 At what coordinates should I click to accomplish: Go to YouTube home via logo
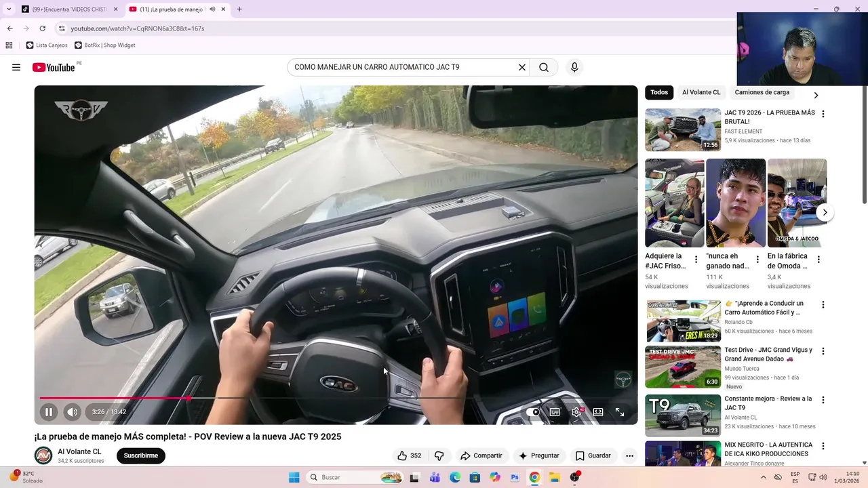point(54,67)
